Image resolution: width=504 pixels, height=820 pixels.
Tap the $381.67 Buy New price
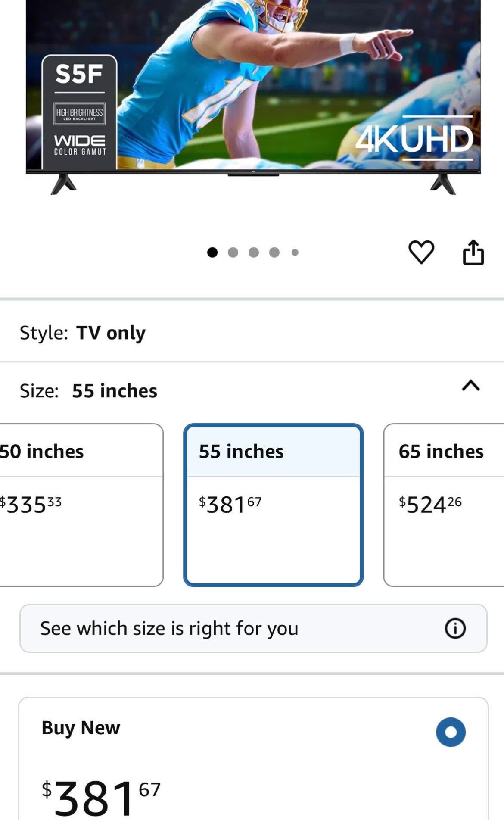coord(101,796)
